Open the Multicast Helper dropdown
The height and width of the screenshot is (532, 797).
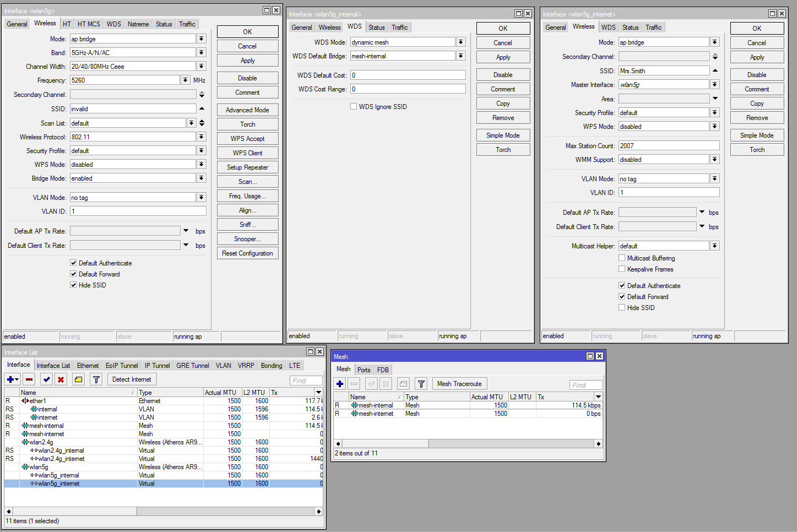[714, 245]
